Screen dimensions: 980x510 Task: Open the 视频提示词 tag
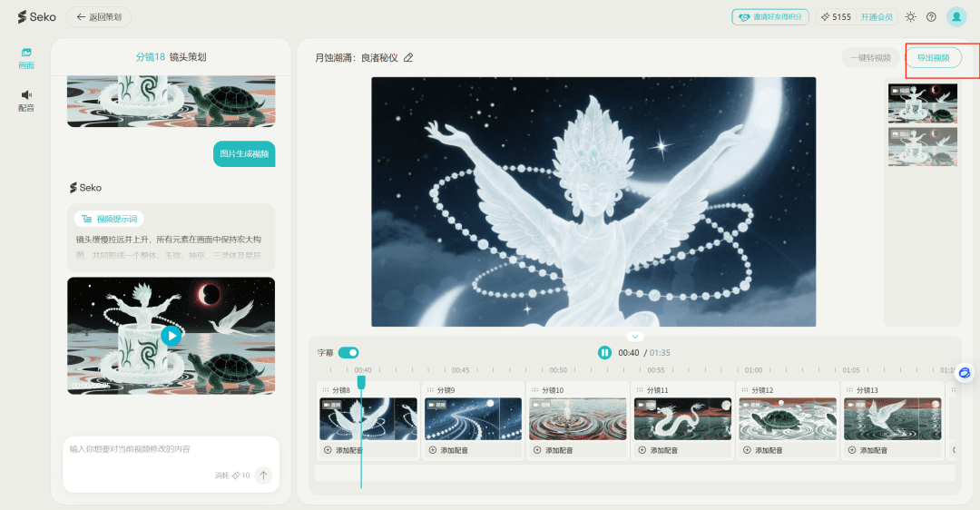click(110, 219)
